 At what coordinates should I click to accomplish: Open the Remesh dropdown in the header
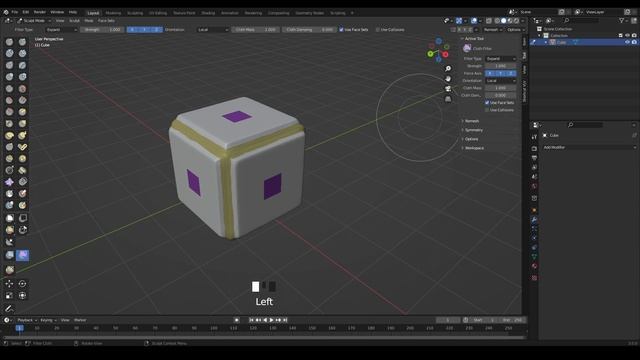tap(492, 30)
